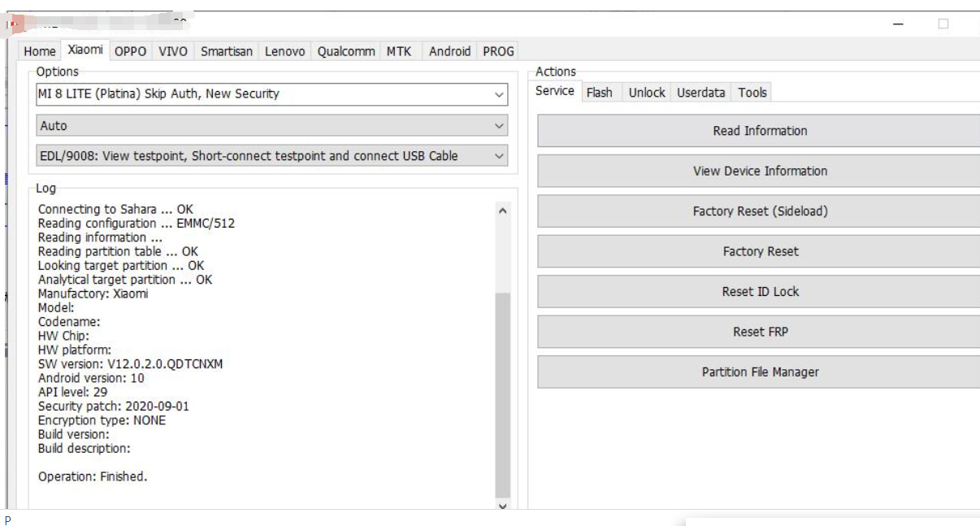The width and height of the screenshot is (980, 526).
Task: Click the 'API level: 29' log line
Action: point(72,392)
